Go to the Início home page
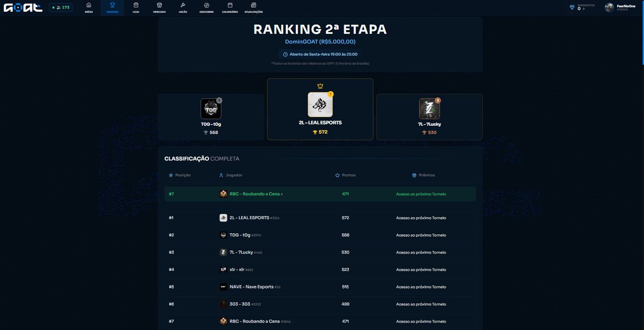 89,8
